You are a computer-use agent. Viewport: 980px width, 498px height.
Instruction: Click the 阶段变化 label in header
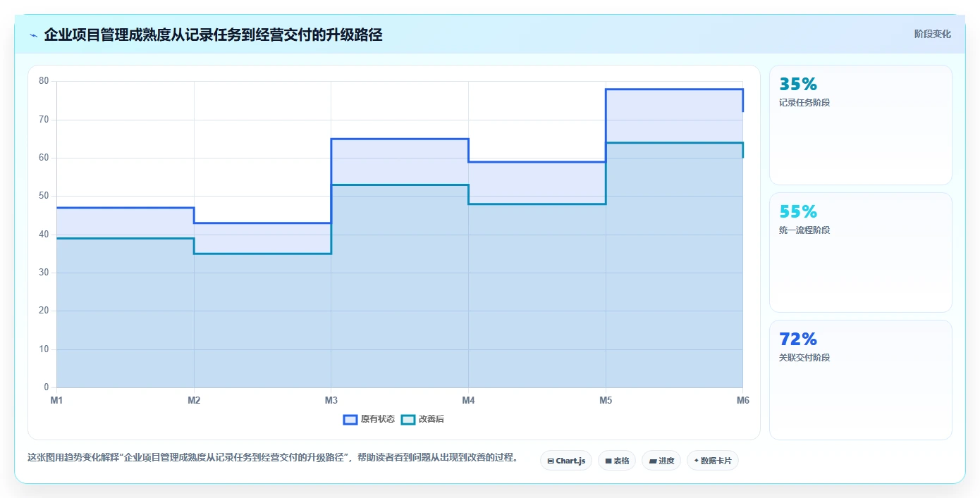coord(933,34)
